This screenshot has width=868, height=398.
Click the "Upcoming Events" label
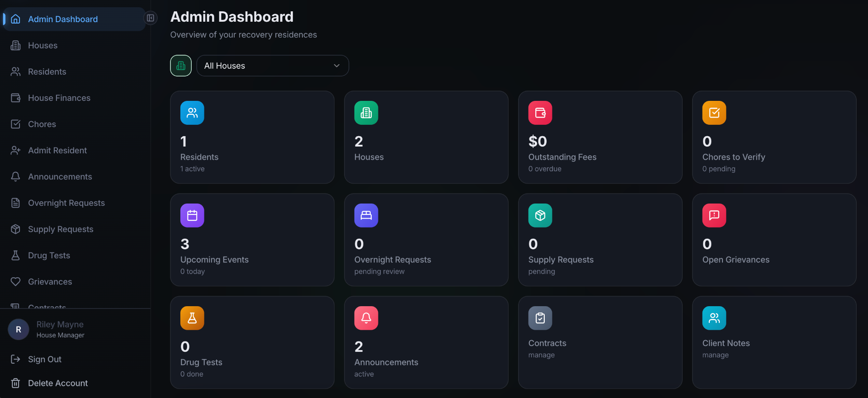tap(214, 260)
